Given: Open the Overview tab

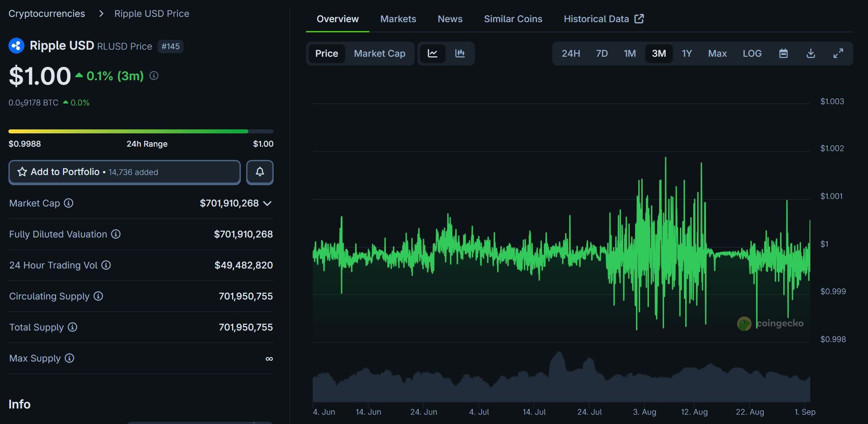Looking at the screenshot, I should pos(338,19).
